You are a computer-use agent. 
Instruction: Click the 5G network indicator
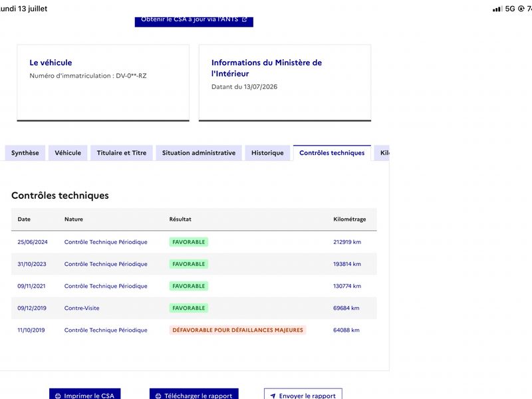coord(510,9)
